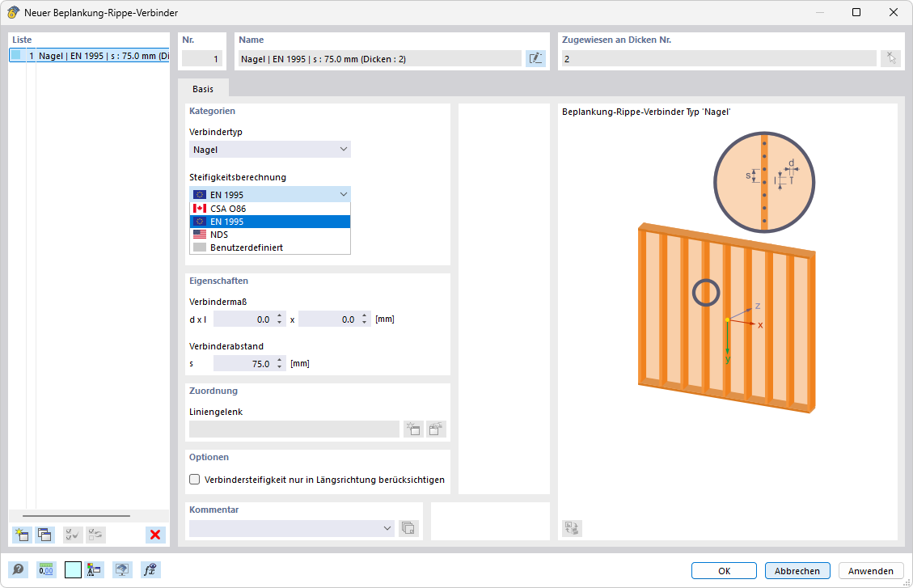Click the Liniengelenk field

[x=294, y=429]
